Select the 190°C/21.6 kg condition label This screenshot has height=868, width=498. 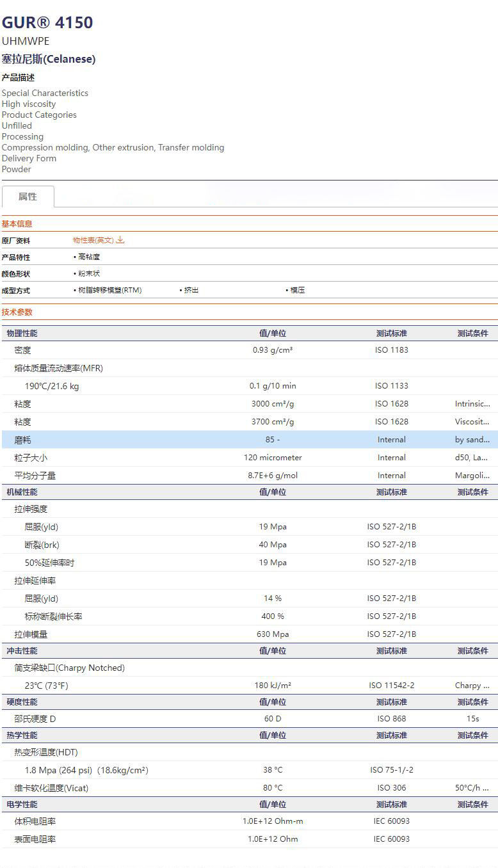click(x=52, y=386)
